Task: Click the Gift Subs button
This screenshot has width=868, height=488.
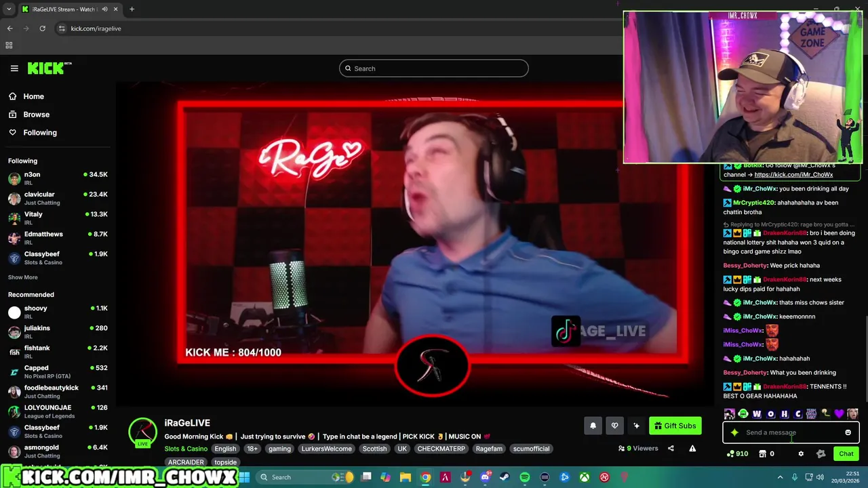Action: (675, 426)
